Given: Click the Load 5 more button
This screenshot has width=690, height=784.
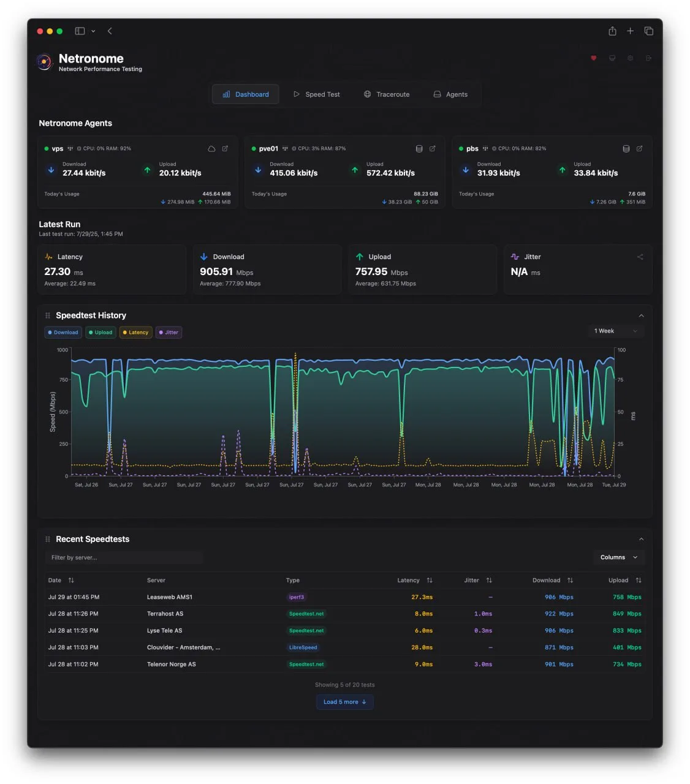Looking at the screenshot, I should [x=345, y=702].
